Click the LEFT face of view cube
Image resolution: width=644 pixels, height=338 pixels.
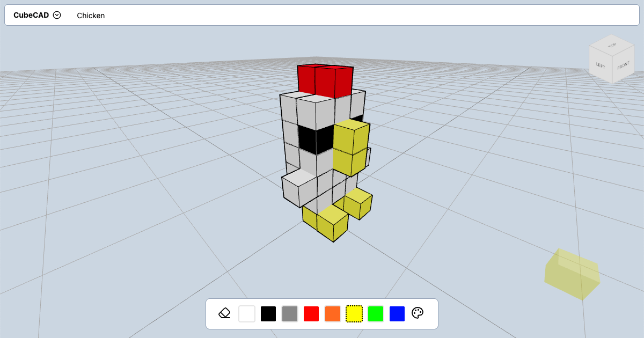click(x=601, y=65)
